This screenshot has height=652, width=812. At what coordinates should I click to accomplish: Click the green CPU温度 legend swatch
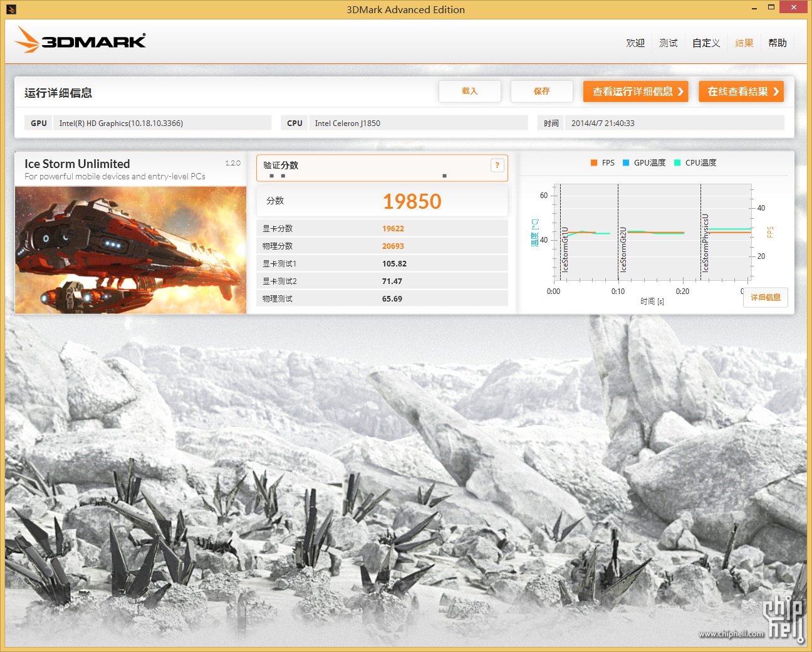(677, 163)
